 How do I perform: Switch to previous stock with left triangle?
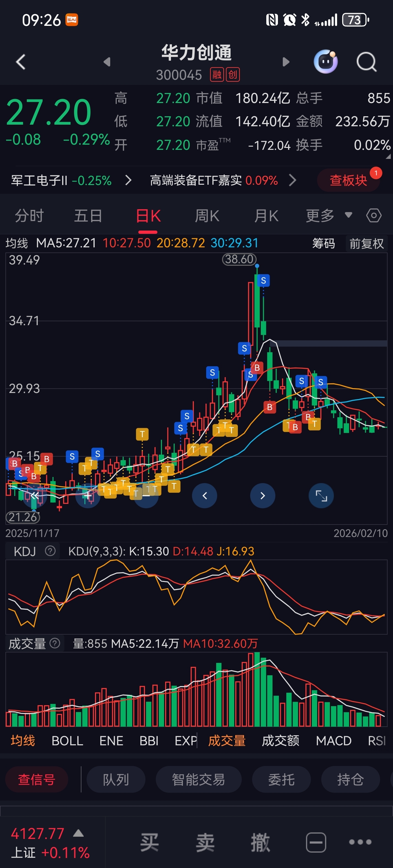pos(107,62)
